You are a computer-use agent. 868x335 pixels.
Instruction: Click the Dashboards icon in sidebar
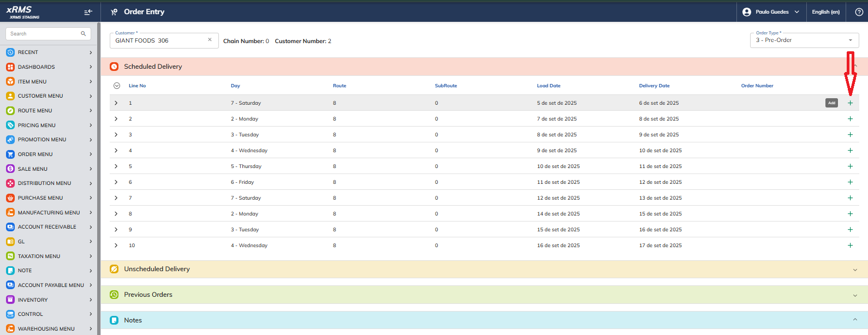pos(10,67)
